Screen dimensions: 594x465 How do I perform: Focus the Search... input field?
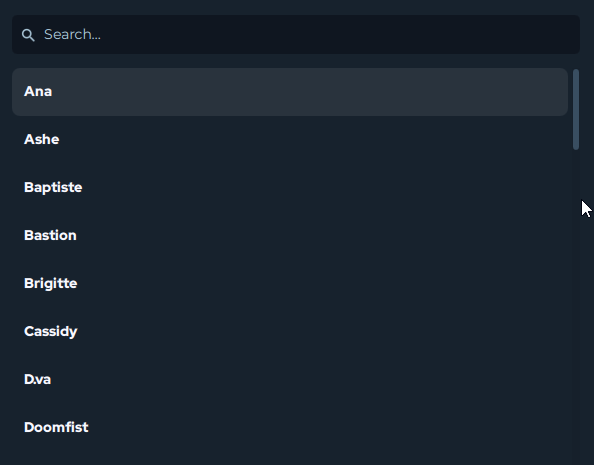point(296,34)
